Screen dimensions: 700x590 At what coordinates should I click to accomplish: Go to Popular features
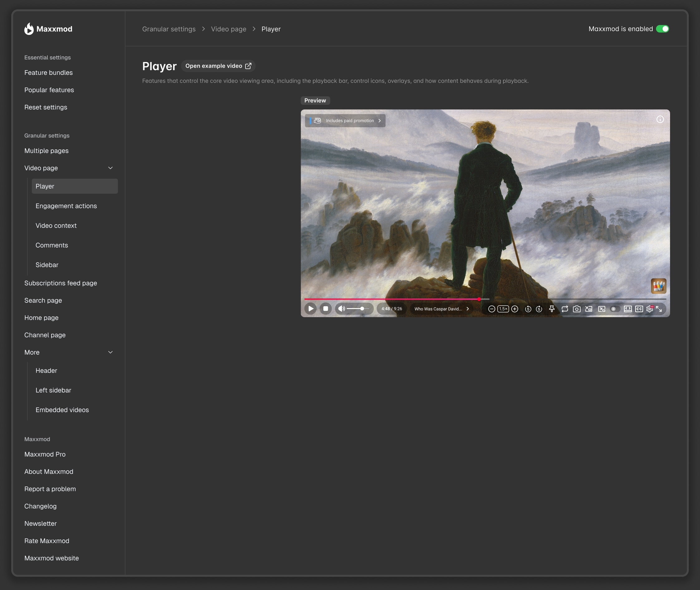pyautogui.click(x=49, y=90)
